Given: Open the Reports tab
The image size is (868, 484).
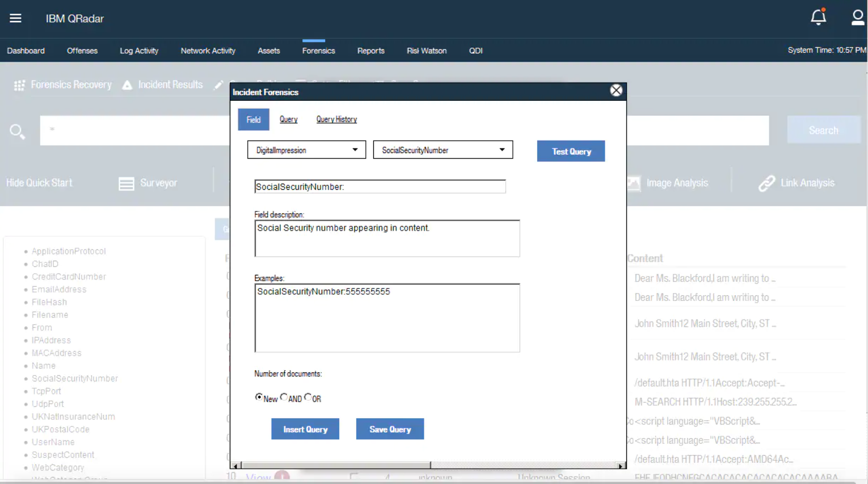Looking at the screenshot, I should 371,50.
